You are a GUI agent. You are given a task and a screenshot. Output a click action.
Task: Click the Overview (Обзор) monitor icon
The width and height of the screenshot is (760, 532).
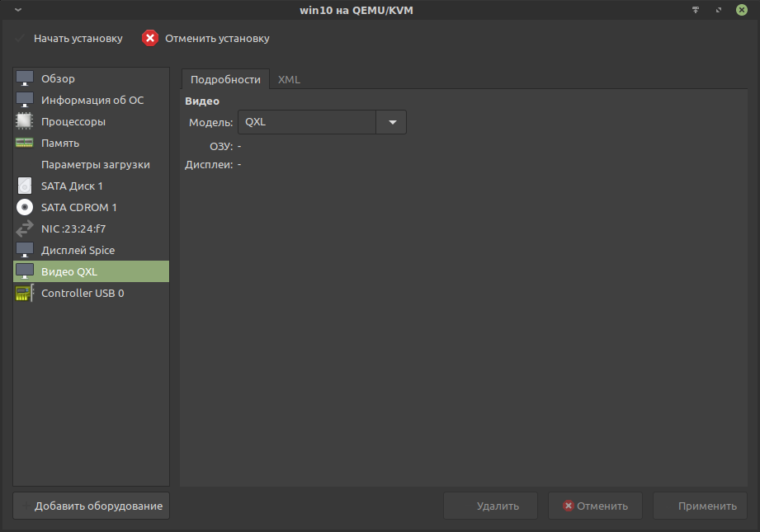25,78
